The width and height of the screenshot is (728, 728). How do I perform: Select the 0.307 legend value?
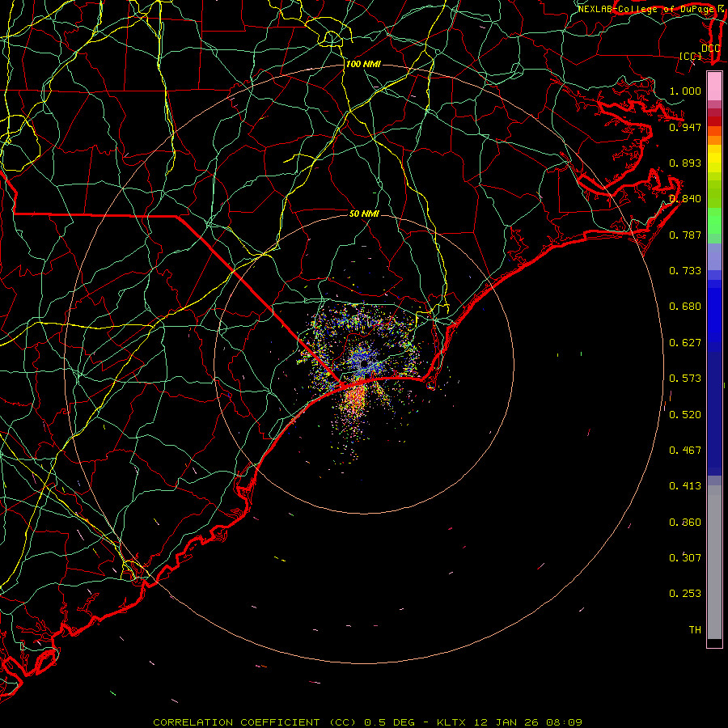tap(685, 557)
